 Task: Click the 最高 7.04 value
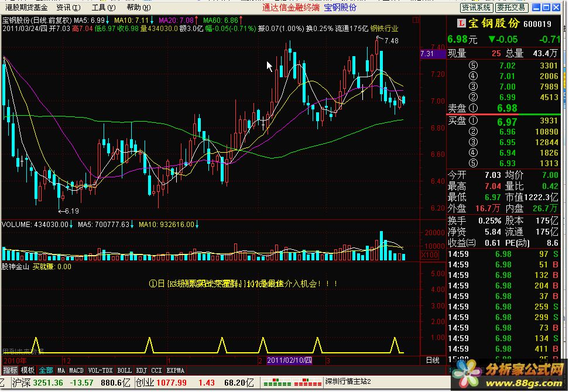pos(493,187)
